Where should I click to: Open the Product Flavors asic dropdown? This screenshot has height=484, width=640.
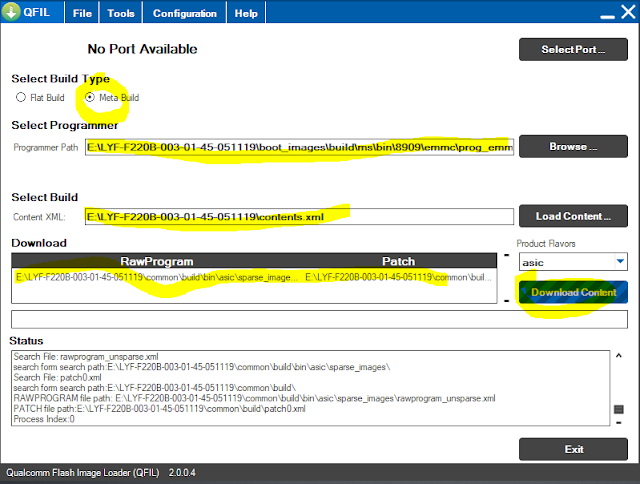click(573, 262)
